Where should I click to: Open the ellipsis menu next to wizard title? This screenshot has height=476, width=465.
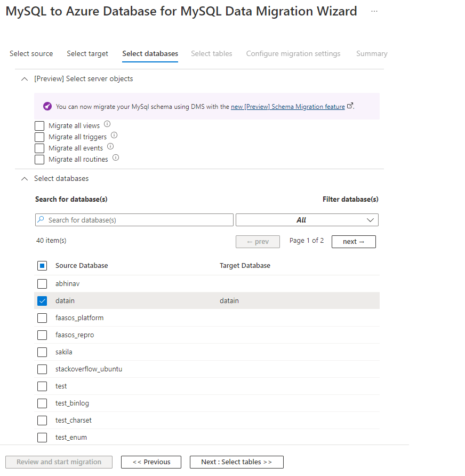pos(374,11)
